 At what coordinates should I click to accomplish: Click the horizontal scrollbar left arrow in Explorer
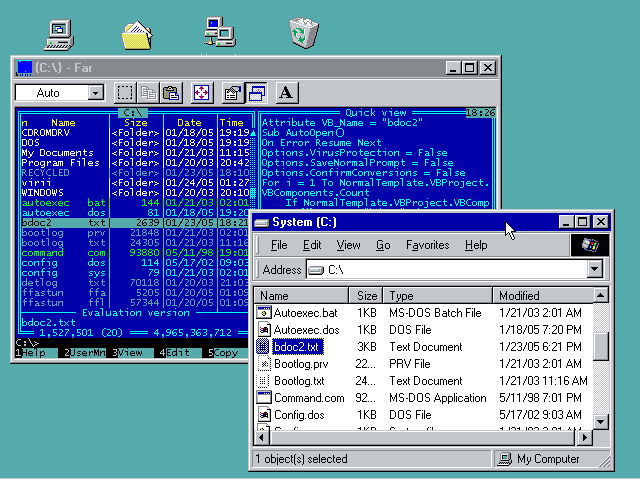261,438
